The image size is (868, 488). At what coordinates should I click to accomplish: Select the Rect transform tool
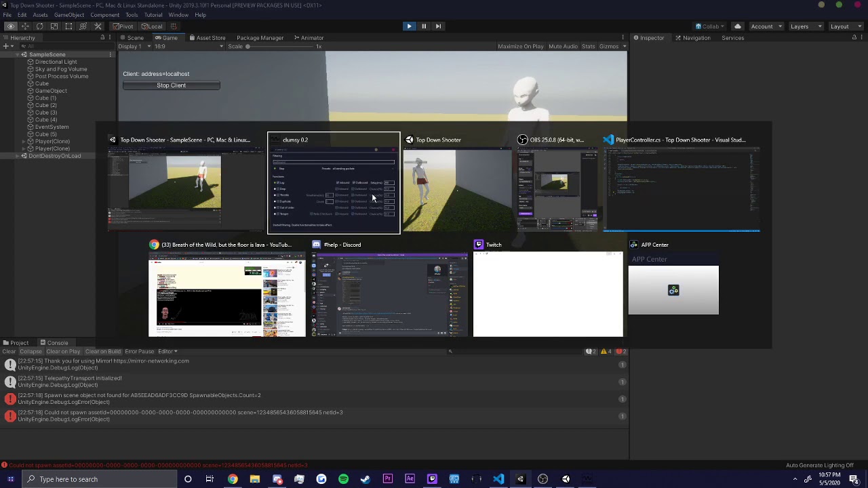tap(68, 26)
